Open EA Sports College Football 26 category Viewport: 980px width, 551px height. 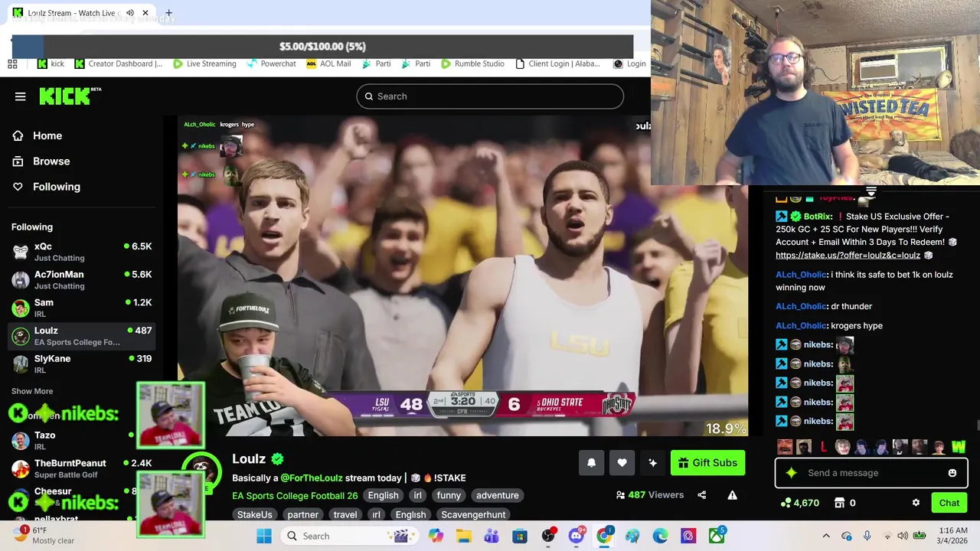click(295, 495)
